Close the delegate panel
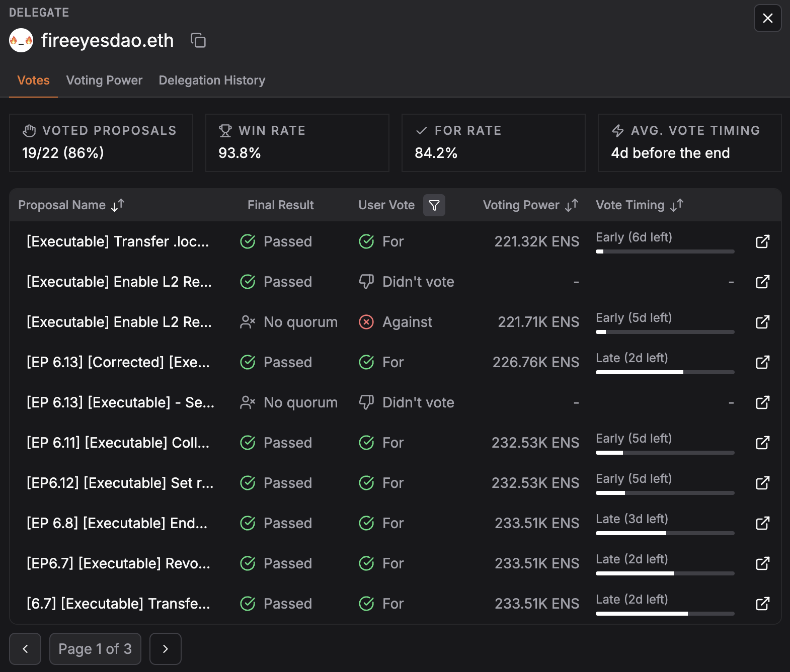The width and height of the screenshot is (790, 672). [767, 18]
